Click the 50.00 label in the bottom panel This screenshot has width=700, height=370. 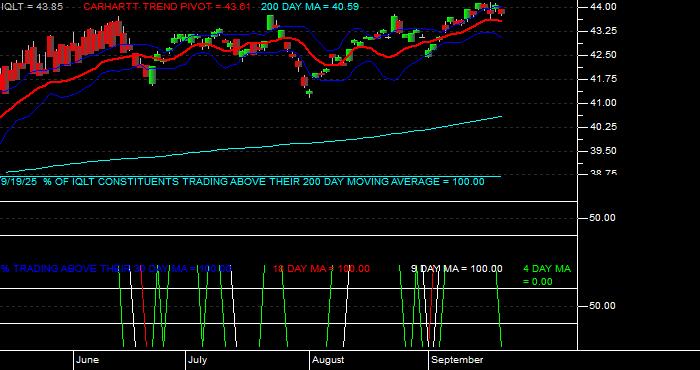tap(603, 306)
